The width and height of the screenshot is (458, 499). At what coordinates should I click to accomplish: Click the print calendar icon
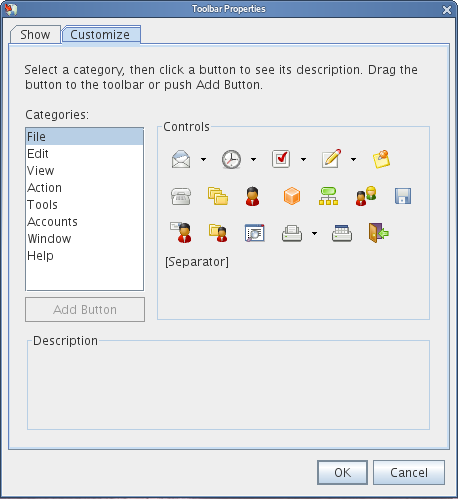[x=342, y=233]
